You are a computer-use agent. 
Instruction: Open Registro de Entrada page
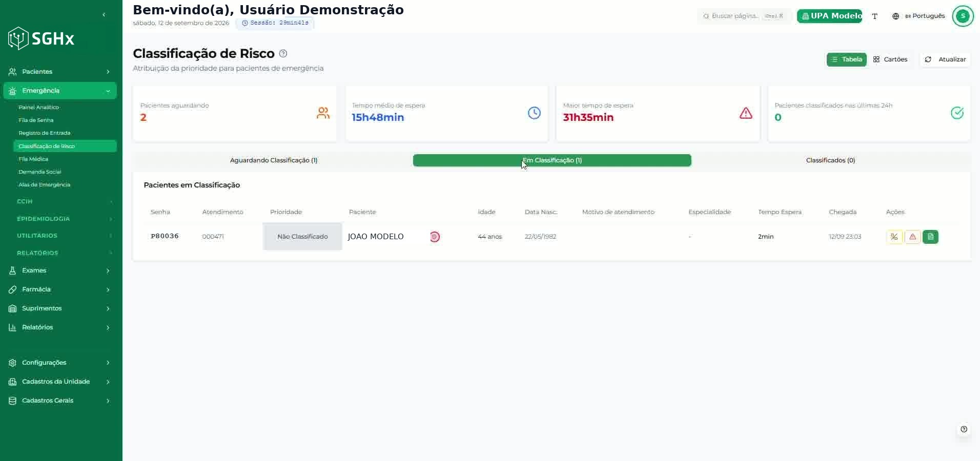44,133
